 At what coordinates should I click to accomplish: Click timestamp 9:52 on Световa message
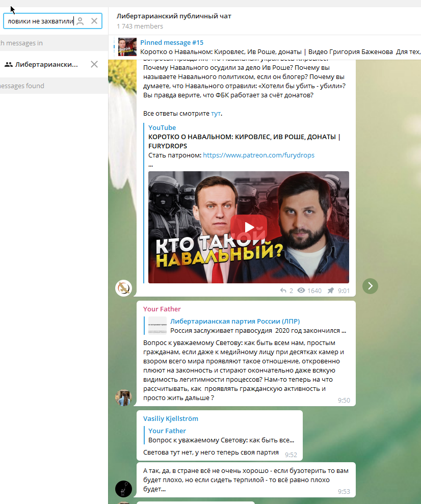pos(291,455)
